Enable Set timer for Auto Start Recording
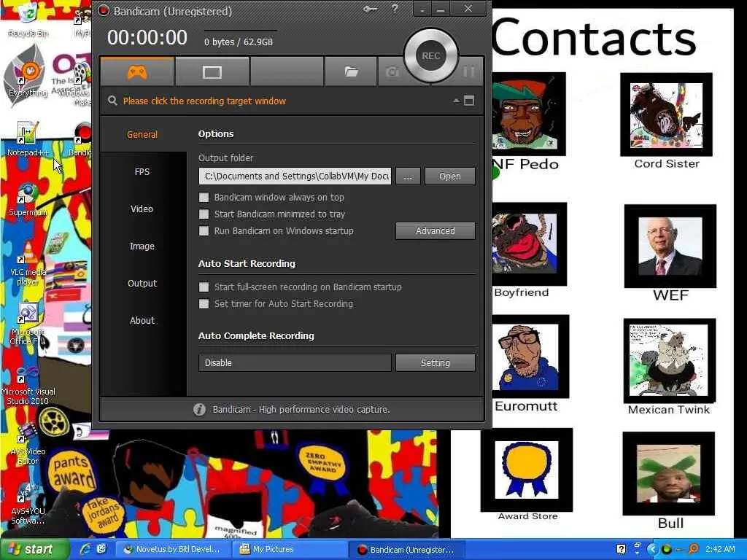747x560 pixels. pos(204,303)
